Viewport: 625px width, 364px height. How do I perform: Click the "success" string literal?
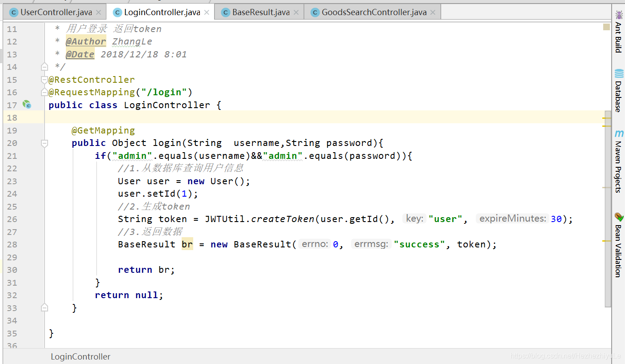click(419, 244)
